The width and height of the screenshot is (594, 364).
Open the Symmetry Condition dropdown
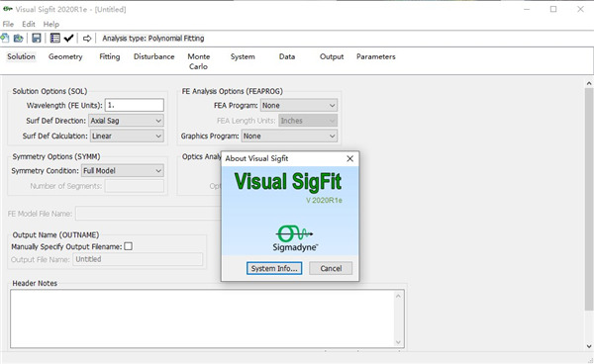click(123, 171)
